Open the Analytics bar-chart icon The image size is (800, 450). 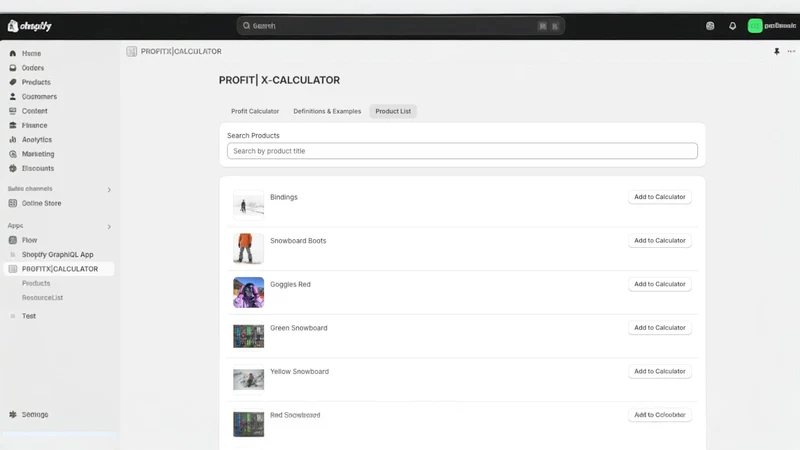tap(13, 139)
